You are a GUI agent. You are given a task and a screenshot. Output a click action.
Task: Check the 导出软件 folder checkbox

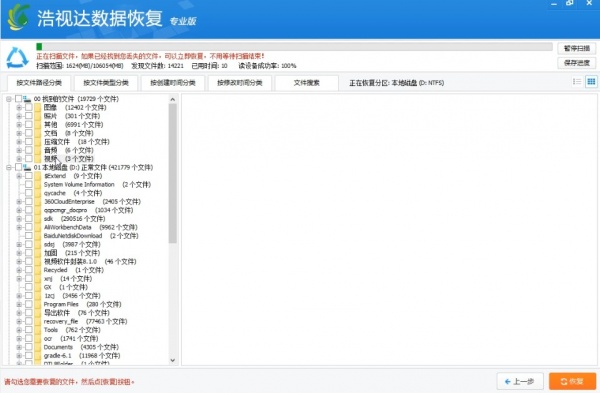tap(29, 313)
